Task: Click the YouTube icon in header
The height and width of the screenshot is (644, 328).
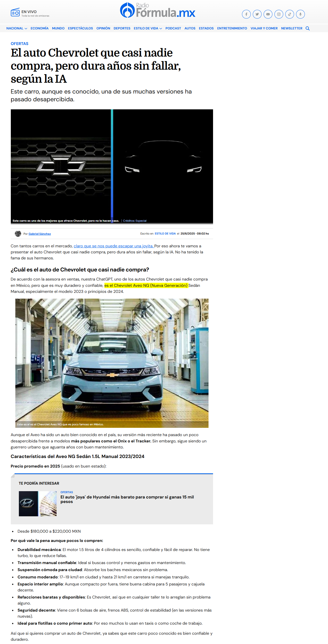Action: pyautogui.click(x=268, y=14)
